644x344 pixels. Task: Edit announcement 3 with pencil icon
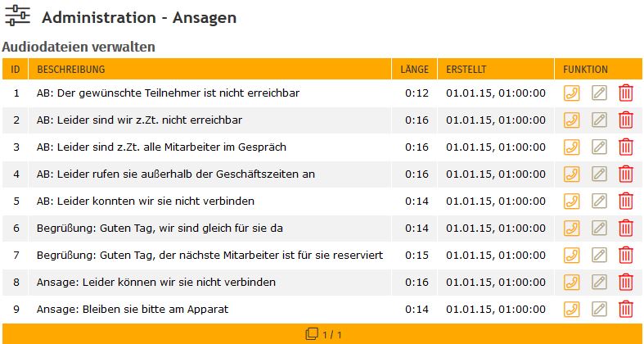(x=599, y=147)
